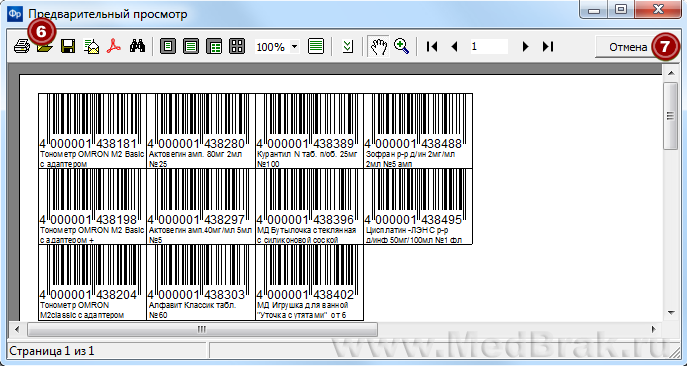Click status bar 'Страница 1 из 1'

52,351
